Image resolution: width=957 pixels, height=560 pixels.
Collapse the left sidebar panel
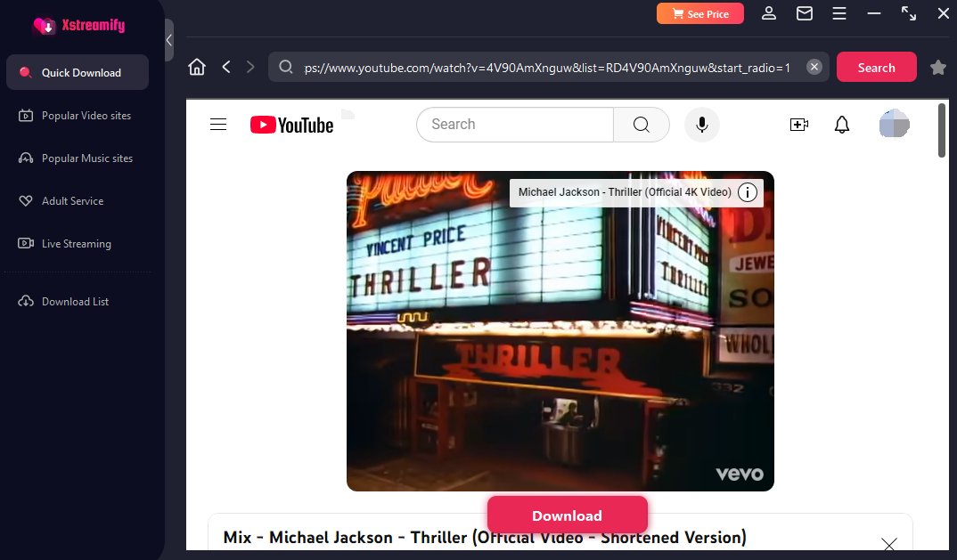[x=169, y=40]
